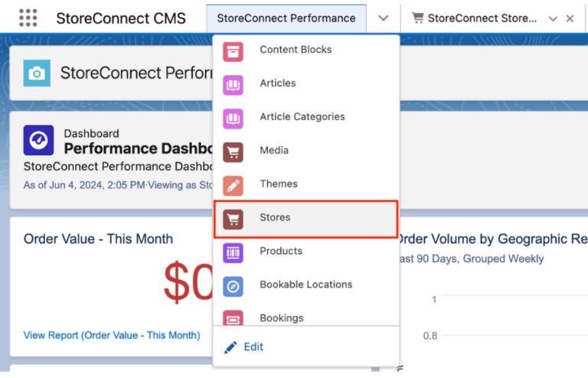Click the Content Blocks icon
The width and height of the screenshot is (588, 378).
point(233,50)
